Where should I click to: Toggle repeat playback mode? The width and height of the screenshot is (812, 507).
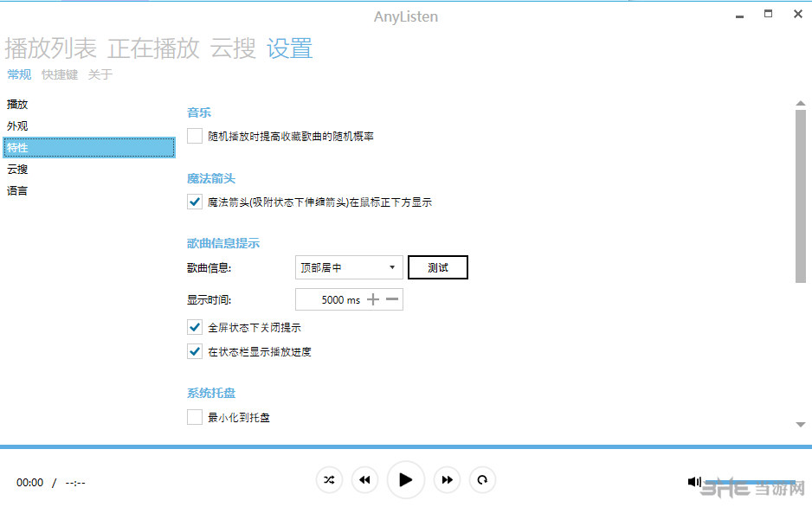pyautogui.click(x=482, y=480)
